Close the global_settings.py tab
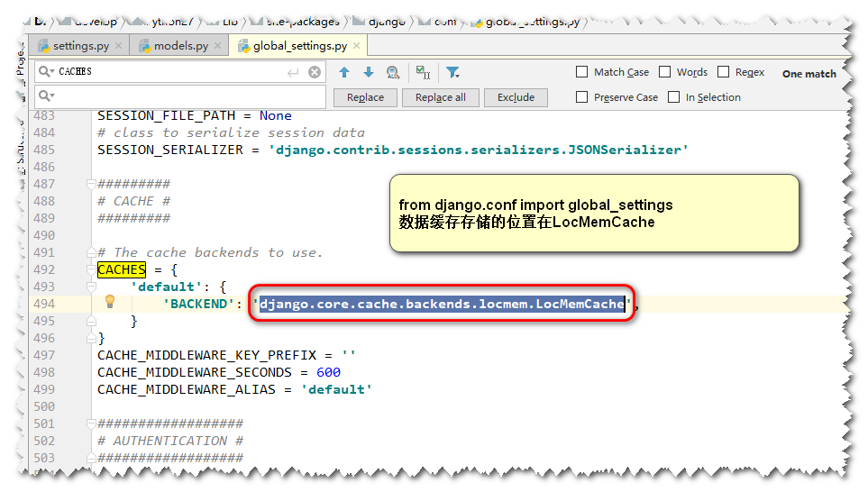The width and height of the screenshot is (868, 492). (x=357, y=46)
